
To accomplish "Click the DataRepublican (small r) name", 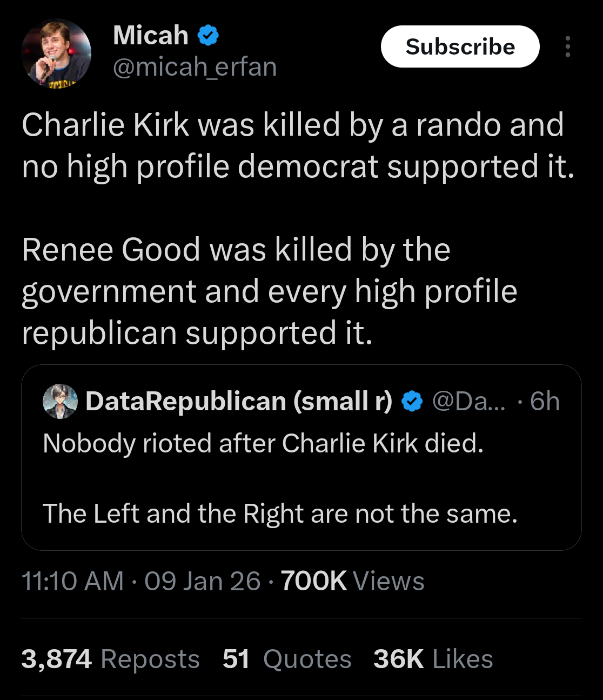I will tap(238, 401).
